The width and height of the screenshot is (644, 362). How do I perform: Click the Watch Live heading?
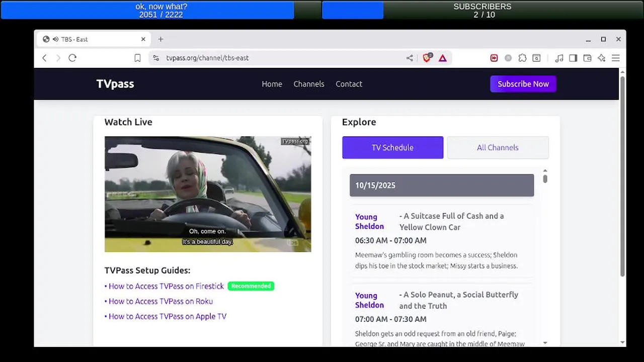pyautogui.click(x=128, y=122)
